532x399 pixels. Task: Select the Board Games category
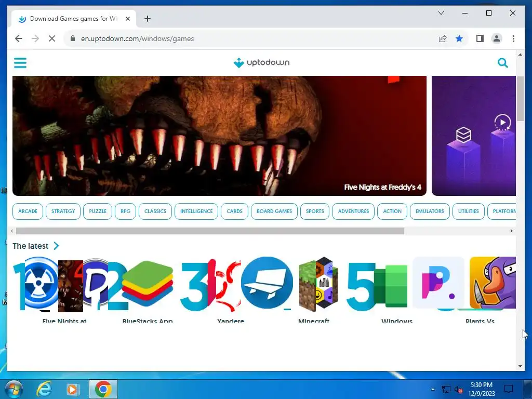click(274, 211)
